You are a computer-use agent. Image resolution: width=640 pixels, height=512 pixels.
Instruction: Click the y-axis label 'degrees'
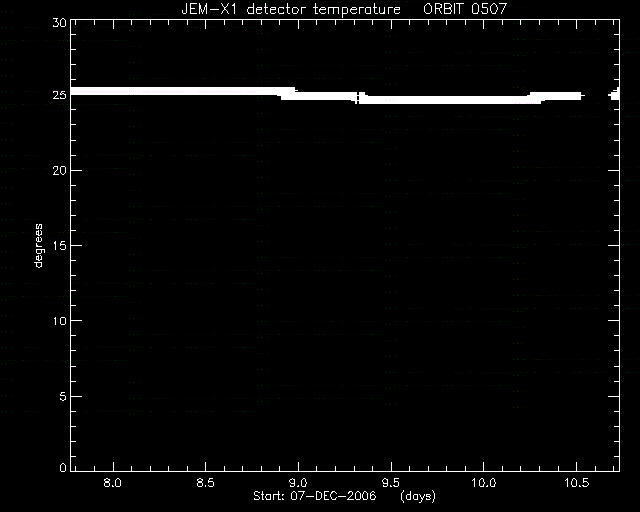(39, 246)
